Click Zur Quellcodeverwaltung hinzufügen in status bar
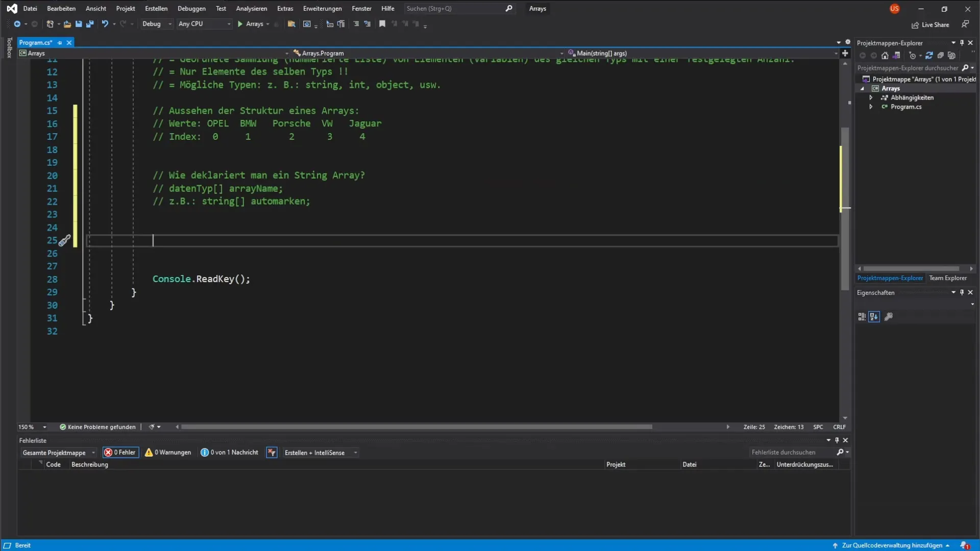This screenshot has height=551, width=980. [892, 545]
